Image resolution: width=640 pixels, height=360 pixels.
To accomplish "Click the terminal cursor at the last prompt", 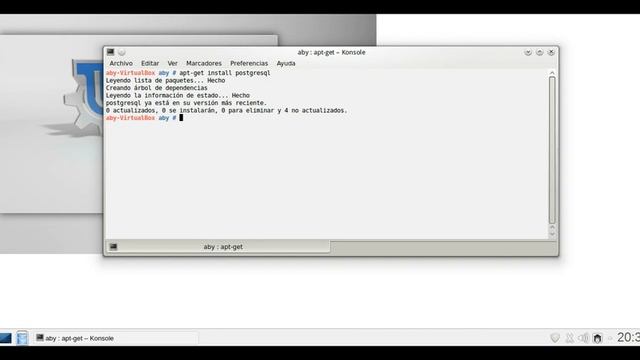I will click(181, 118).
